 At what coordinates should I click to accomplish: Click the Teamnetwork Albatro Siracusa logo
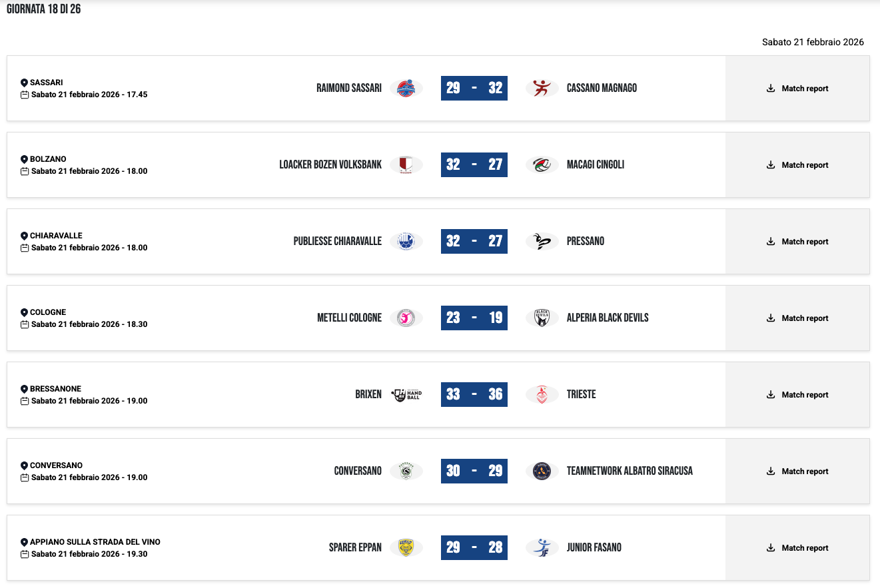point(542,471)
